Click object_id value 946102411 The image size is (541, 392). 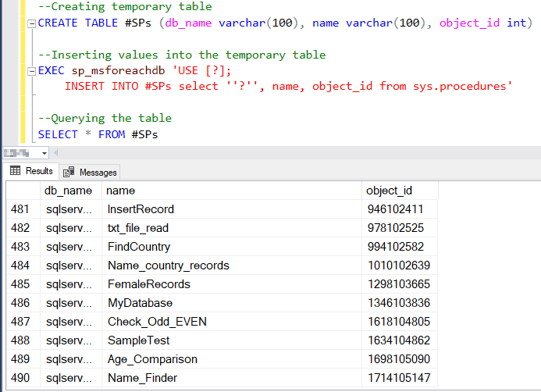pos(400,209)
